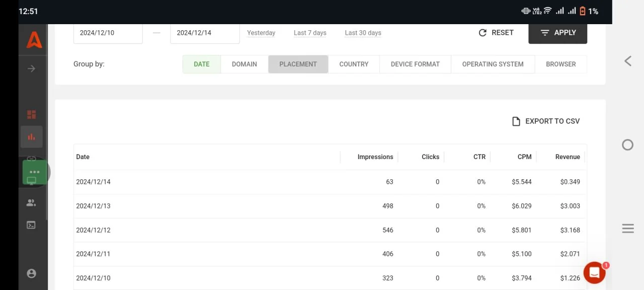Sort by the Impressions column header
Image resolution: width=644 pixels, height=290 pixels.
coord(375,157)
